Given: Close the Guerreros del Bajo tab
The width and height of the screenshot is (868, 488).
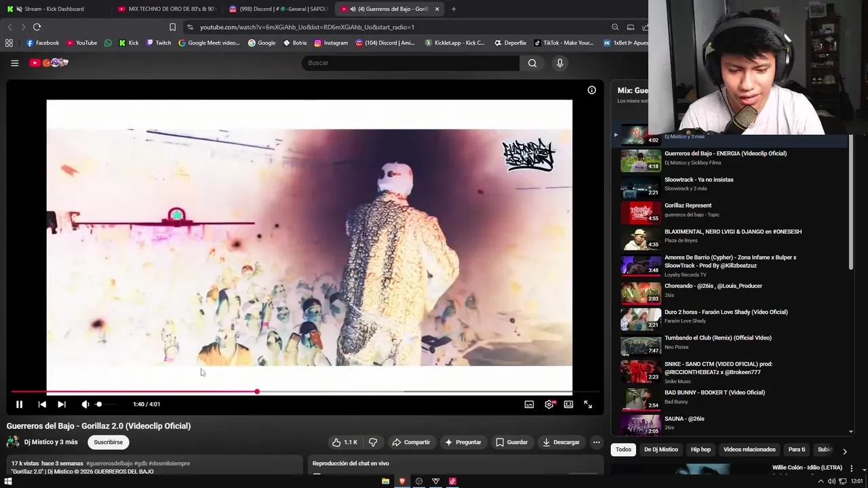Looking at the screenshot, I should tap(437, 9).
